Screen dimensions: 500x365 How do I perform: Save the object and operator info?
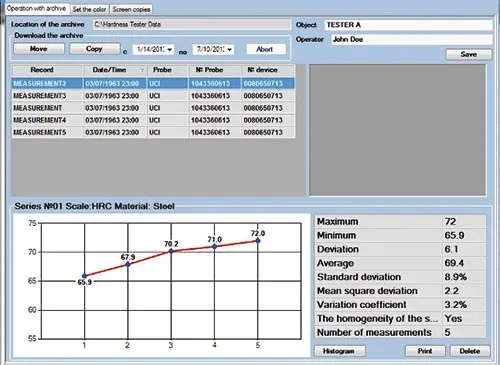468,54
